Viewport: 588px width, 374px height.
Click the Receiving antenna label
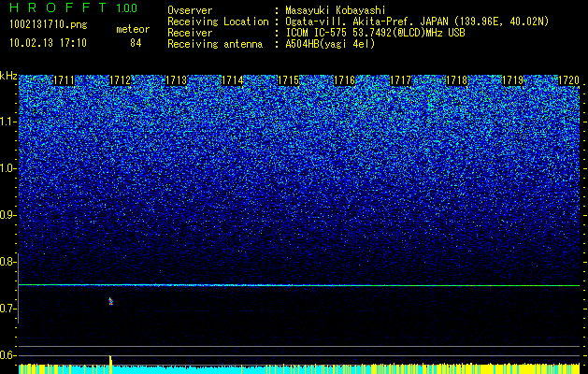click(215, 44)
